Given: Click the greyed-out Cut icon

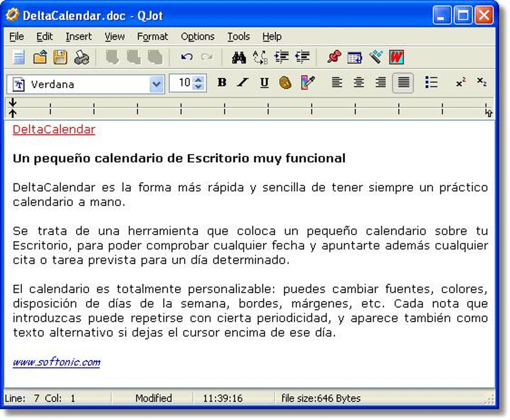Looking at the screenshot, I should click(x=112, y=57).
